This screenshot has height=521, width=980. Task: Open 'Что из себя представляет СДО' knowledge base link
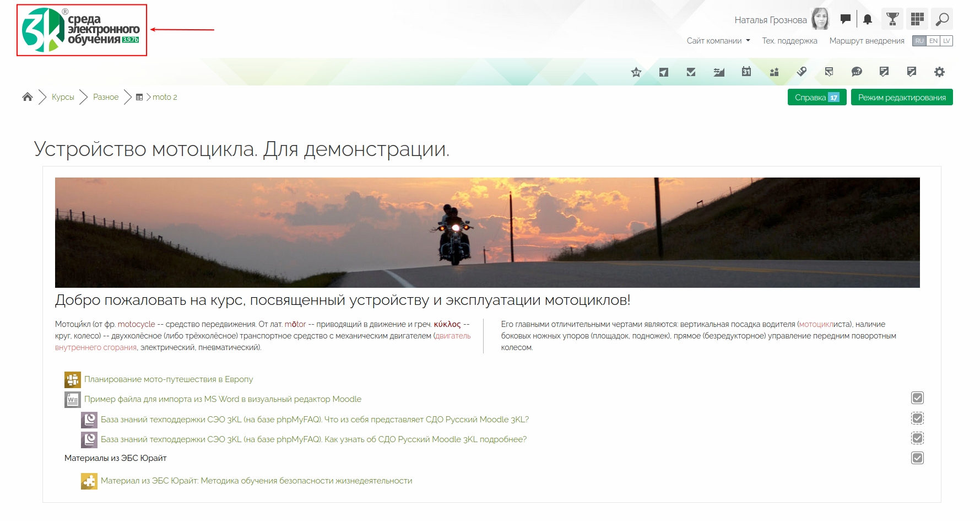point(315,420)
